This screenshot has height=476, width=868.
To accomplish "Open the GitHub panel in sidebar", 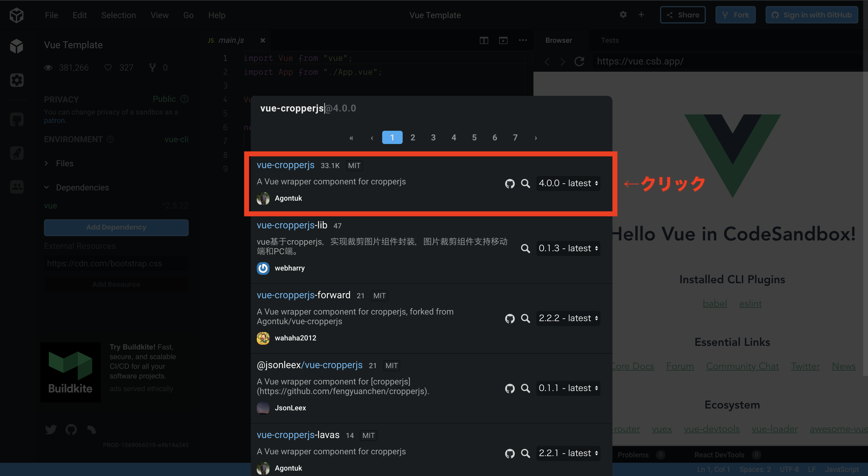I will [x=17, y=119].
